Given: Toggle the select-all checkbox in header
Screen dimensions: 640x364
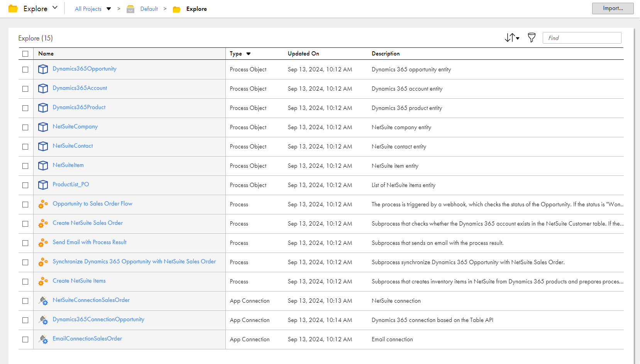Looking at the screenshot, I should (25, 54).
